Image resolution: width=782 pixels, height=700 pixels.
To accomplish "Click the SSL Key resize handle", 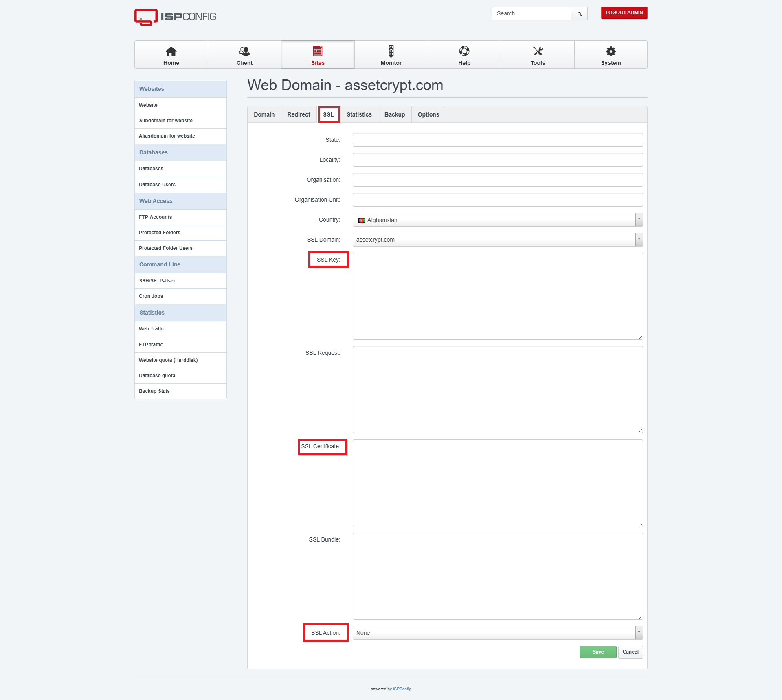I will click(x=641, y=337).
